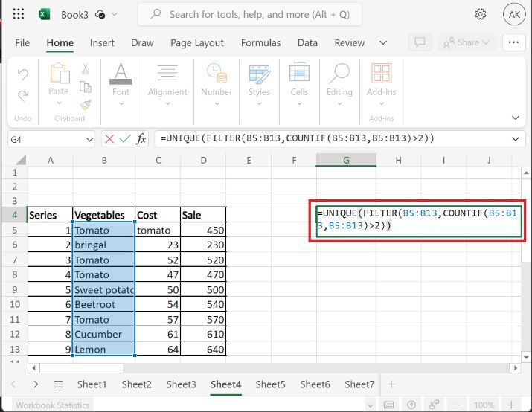This screenshot has width=532, height=412.
Task: Open AK account profile avatar
Action: coord(514,14)
